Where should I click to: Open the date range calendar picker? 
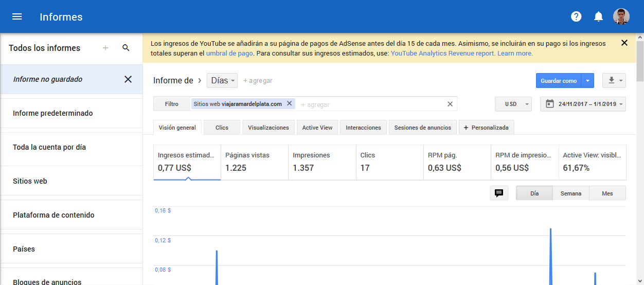(583, 104)
